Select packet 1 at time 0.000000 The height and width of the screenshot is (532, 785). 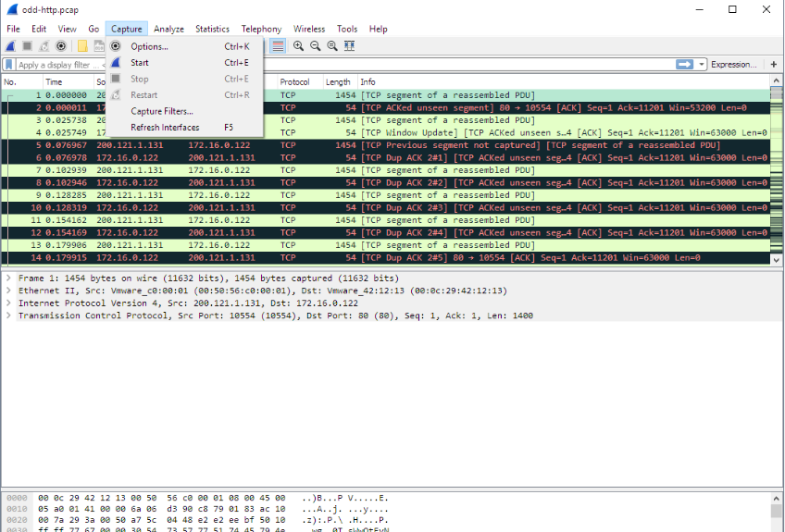point(385,95)
